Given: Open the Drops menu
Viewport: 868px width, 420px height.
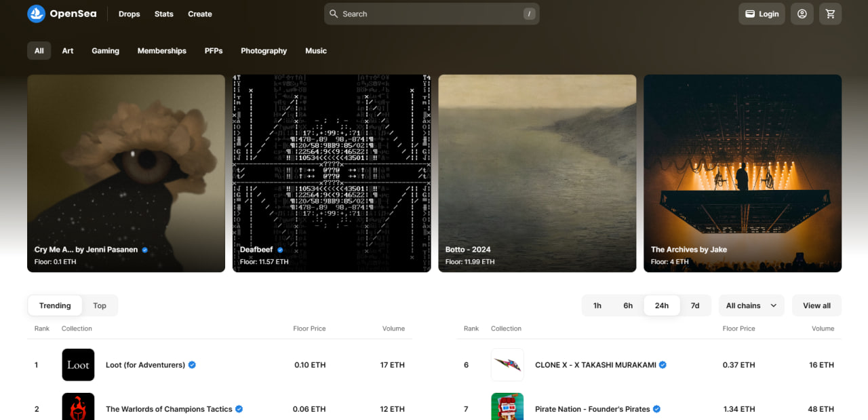Looking at the screenshot, I should (129, 14).
